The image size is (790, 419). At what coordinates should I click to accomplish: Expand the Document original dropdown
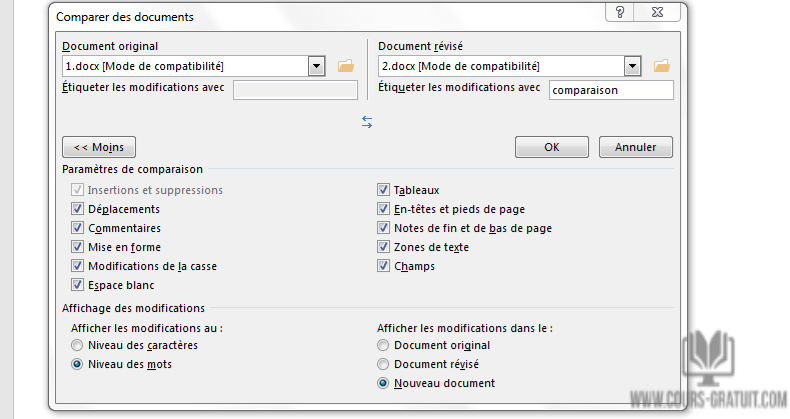317,66
